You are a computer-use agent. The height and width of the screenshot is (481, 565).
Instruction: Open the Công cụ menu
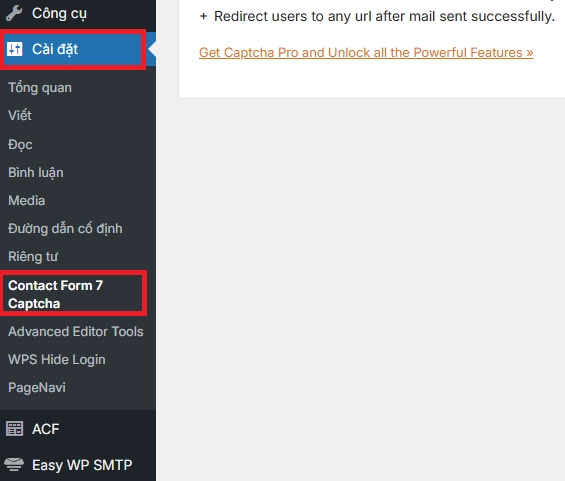pos(78,14)
